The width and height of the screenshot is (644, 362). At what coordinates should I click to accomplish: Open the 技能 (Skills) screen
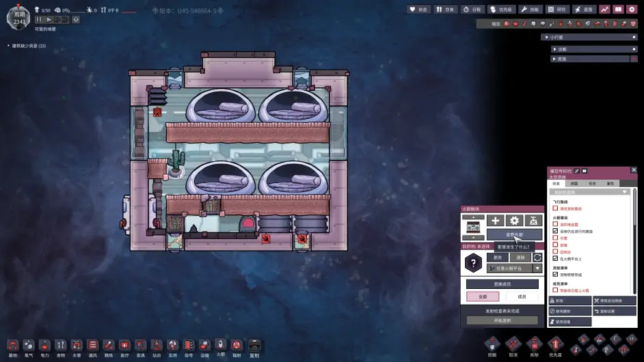pos(531,10)
